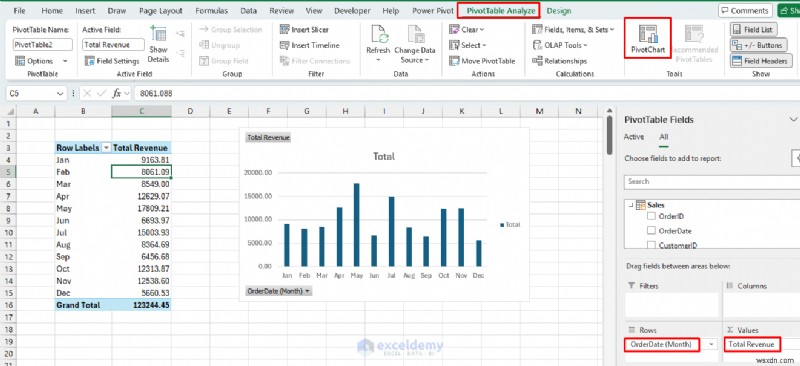Switch to the Design tab
800x366 pixels.
point(559,11)
